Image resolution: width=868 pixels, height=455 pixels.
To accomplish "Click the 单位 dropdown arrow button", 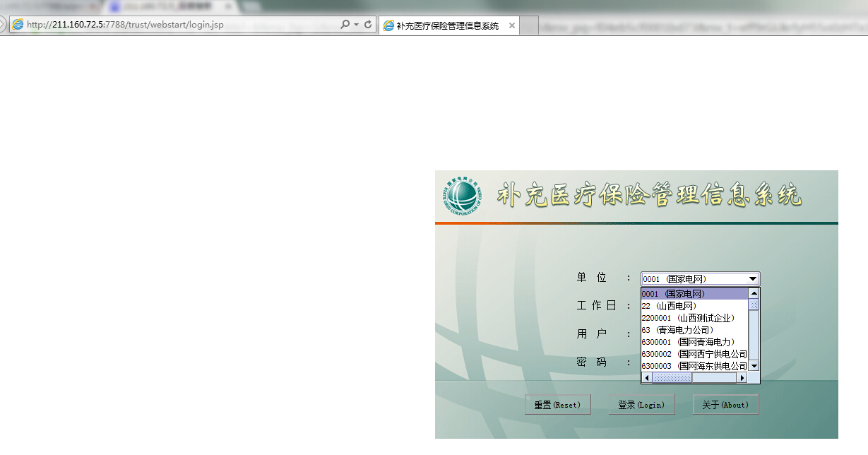I will [753, 279].
